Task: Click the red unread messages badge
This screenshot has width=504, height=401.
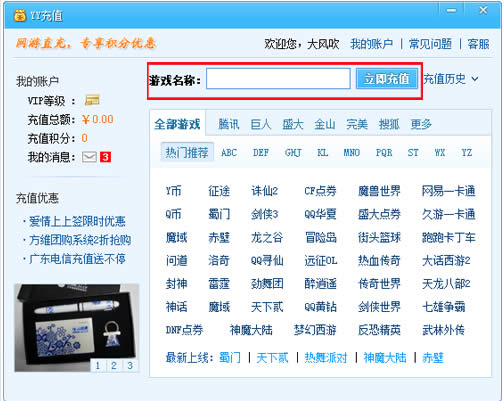Action: 105,157
